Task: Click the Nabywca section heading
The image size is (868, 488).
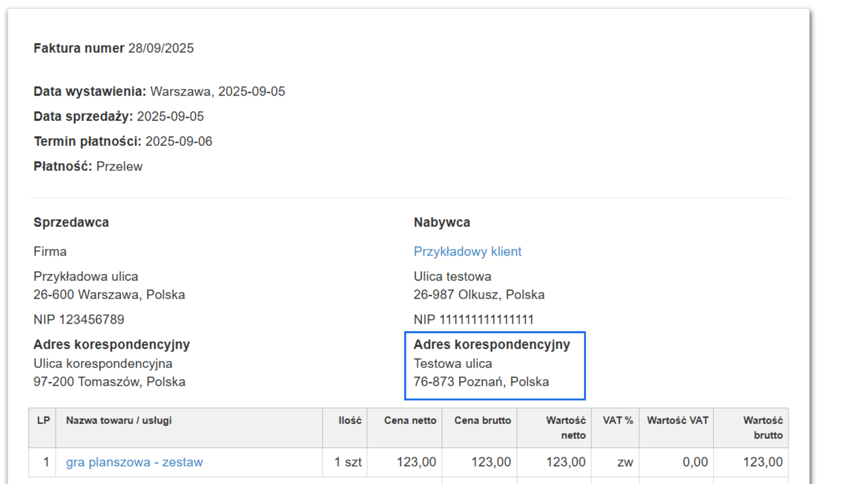Action: click(442, 222)
